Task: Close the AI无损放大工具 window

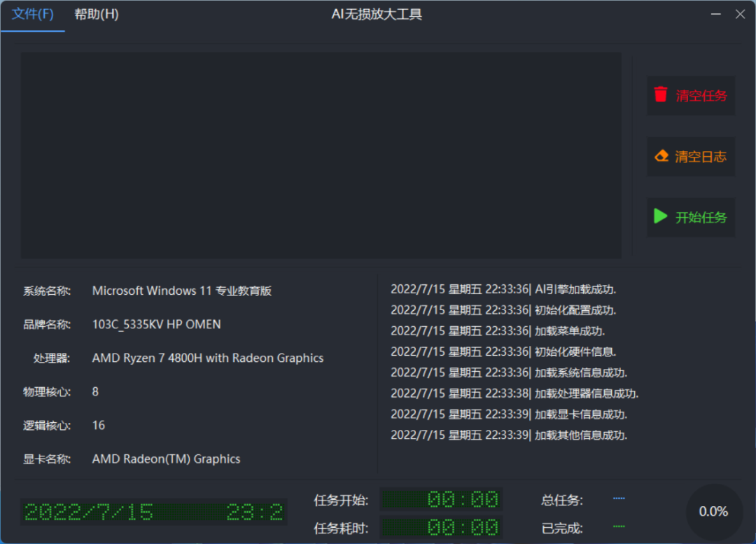Action: coord(740,14)
